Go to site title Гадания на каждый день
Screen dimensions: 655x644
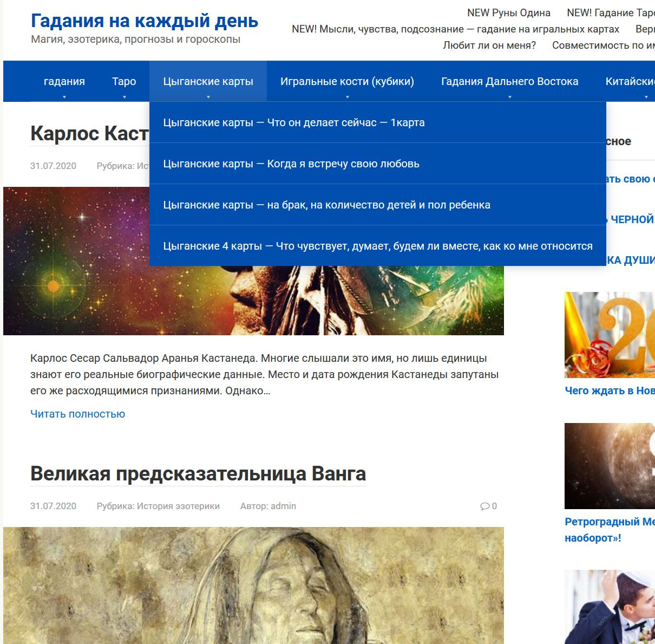click(145, 21)
